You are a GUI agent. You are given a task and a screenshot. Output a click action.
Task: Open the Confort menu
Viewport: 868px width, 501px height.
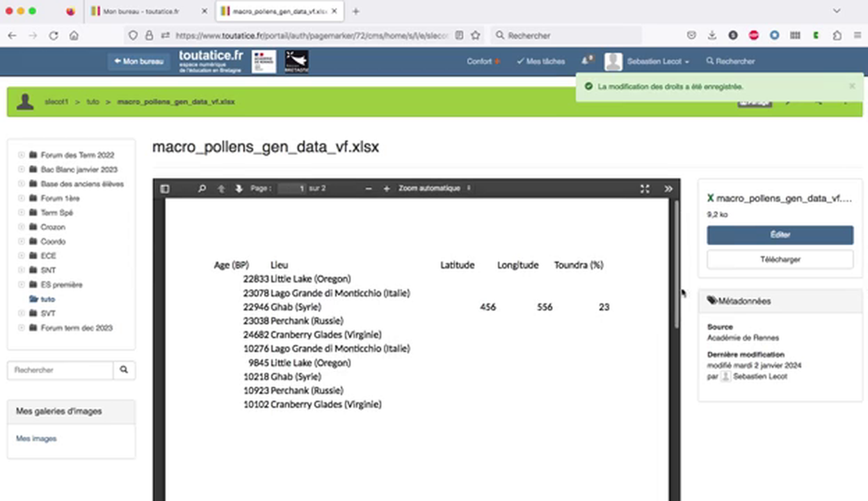[482, 61]
